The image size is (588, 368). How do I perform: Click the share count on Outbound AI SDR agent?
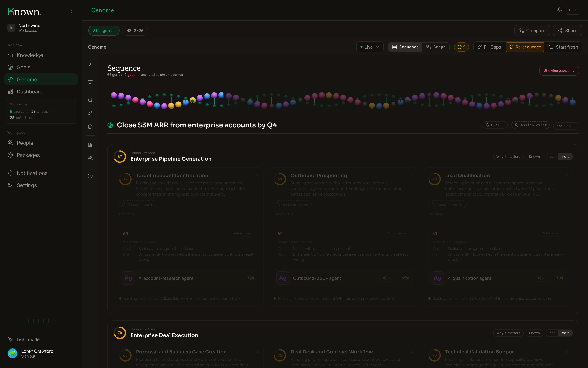(387, 278)
